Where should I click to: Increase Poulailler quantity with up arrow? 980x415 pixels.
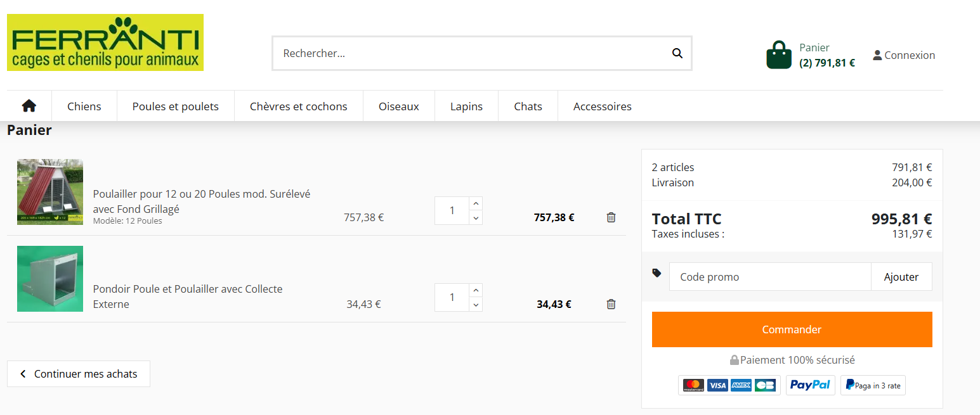(476, 204)
